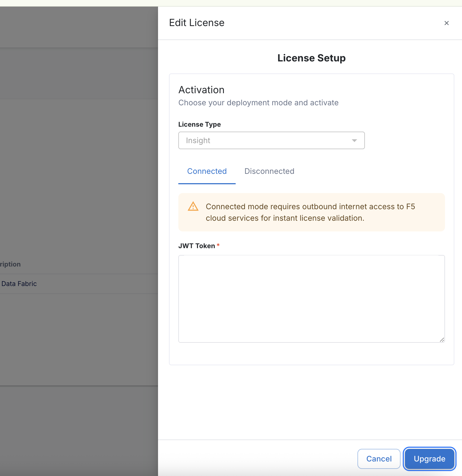This screenshot has height=476, width=462.
Task: Focus the JWT Token text area
Action: tap(311, 299)
